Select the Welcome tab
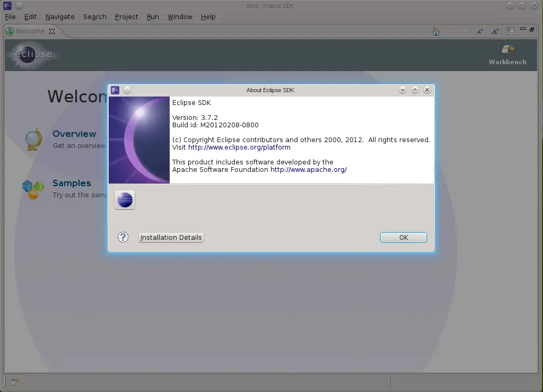This screenshot has height=392, width=543. pos(30,31)
